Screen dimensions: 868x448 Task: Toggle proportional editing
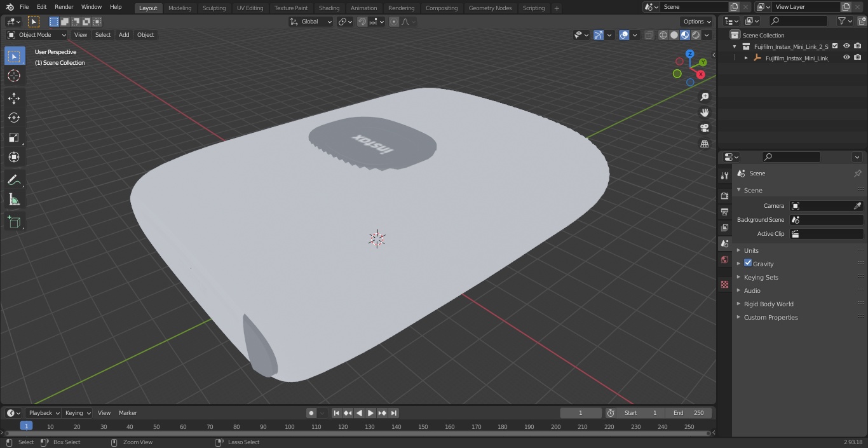click(394, 22)
